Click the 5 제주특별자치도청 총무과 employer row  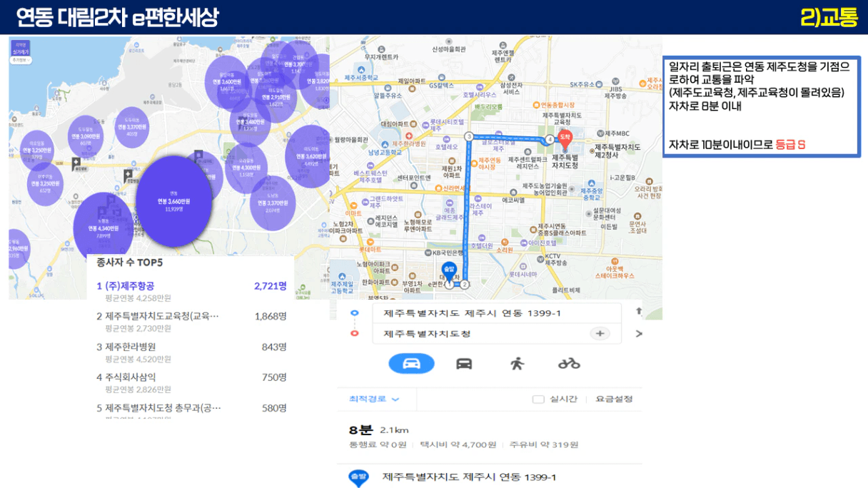191,412
